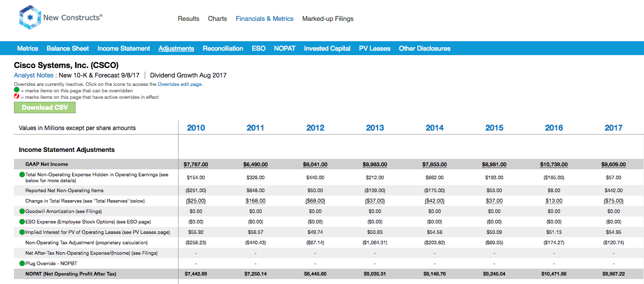This screenshot has width=644, height=284.
Task: Click green override dot for Plug Override - NOPBT
Action: coord(22,264)
